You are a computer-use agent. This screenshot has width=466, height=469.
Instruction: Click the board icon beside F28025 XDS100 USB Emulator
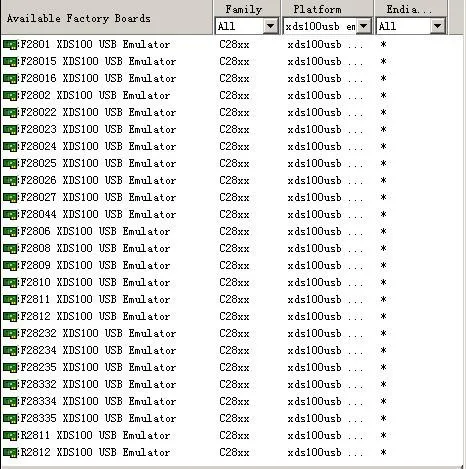(x=10, y=164)
